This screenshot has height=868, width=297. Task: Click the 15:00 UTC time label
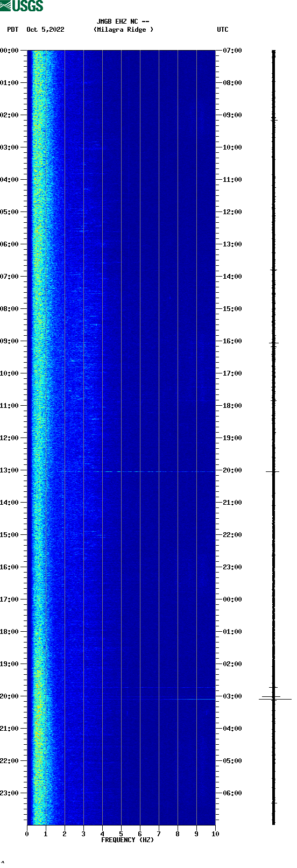pos(232,309)
